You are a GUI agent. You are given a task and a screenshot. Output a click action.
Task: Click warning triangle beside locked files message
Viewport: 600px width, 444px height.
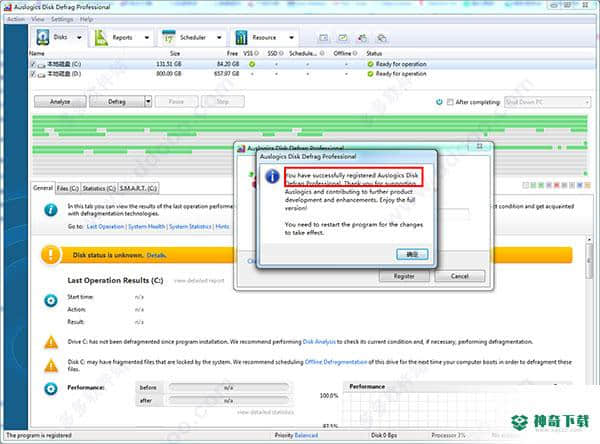click(x=51, y=366)
